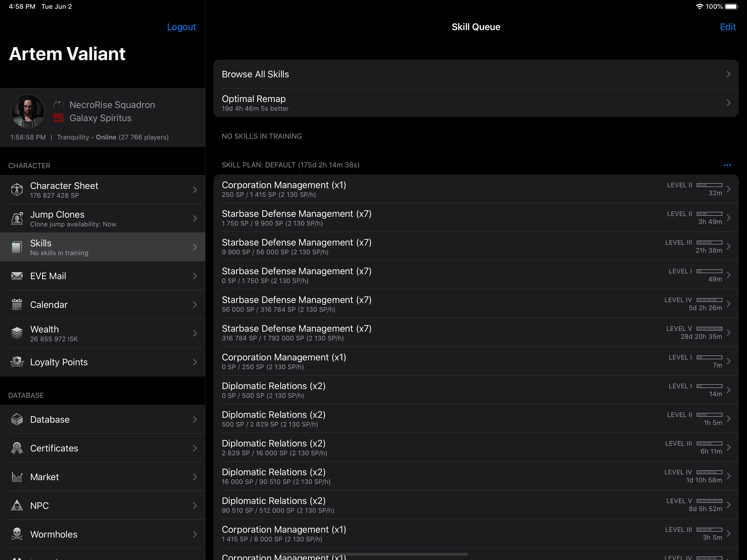Tap the horizontal scroll indicator bar

373,554
